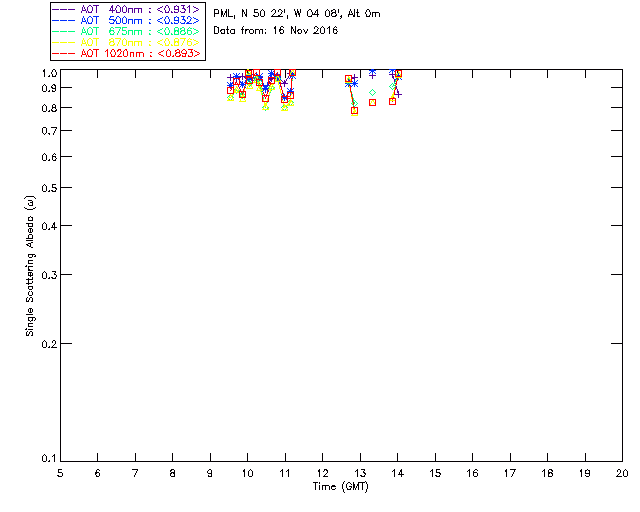Viewport: 640px width, 512px height.
Task: Click the AOT 1020nm legend entry
Action: [x=126, y=53]
